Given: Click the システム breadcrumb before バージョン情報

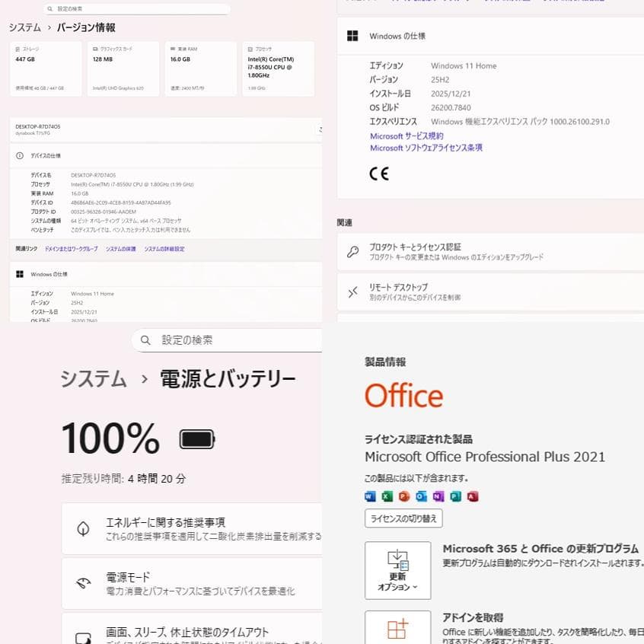Looking at the screenshot, I should click(25, 27).
